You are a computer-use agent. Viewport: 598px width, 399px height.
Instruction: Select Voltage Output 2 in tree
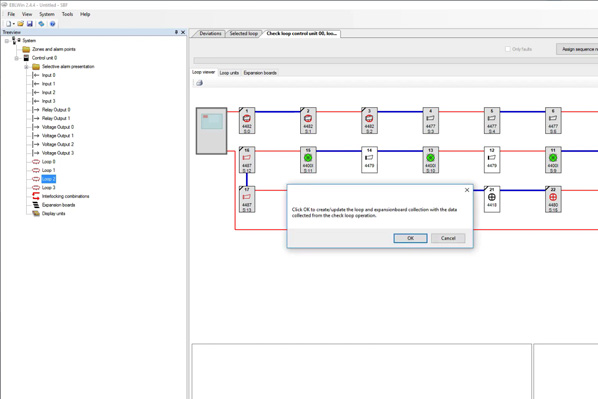58,144
